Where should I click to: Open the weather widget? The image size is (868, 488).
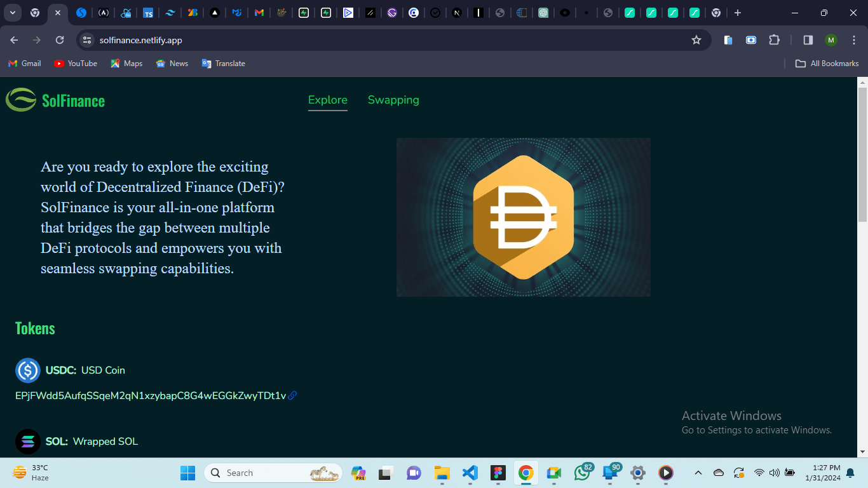point(31,473)
